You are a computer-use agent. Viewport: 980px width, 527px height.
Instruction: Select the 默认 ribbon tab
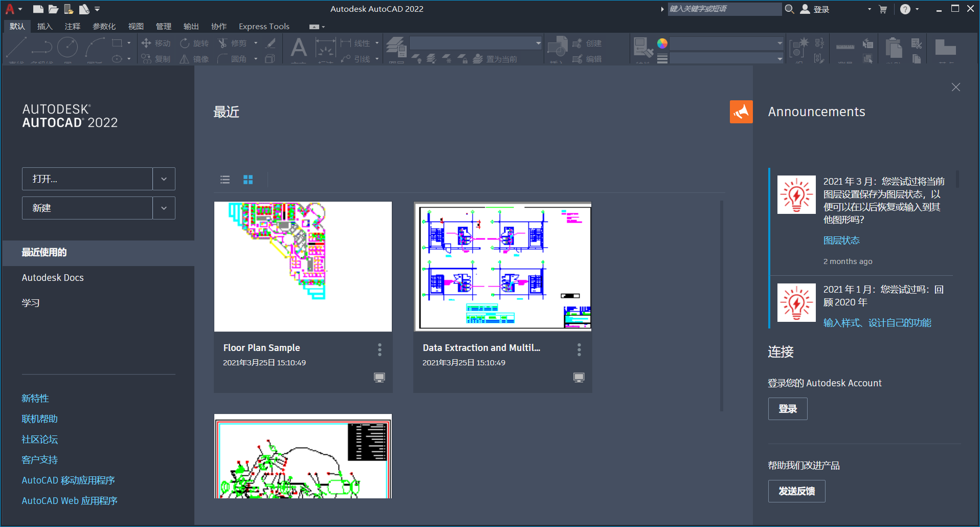(17, 26)
